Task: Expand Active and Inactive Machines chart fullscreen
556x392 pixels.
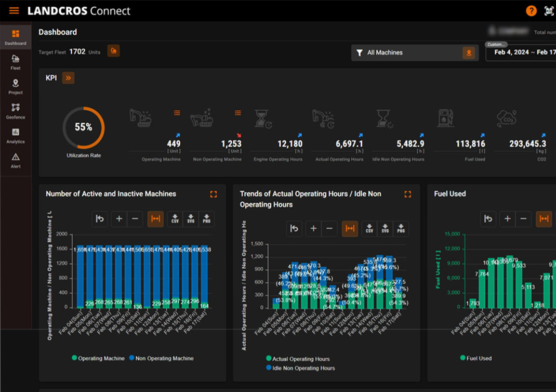Action: [214, 194]
